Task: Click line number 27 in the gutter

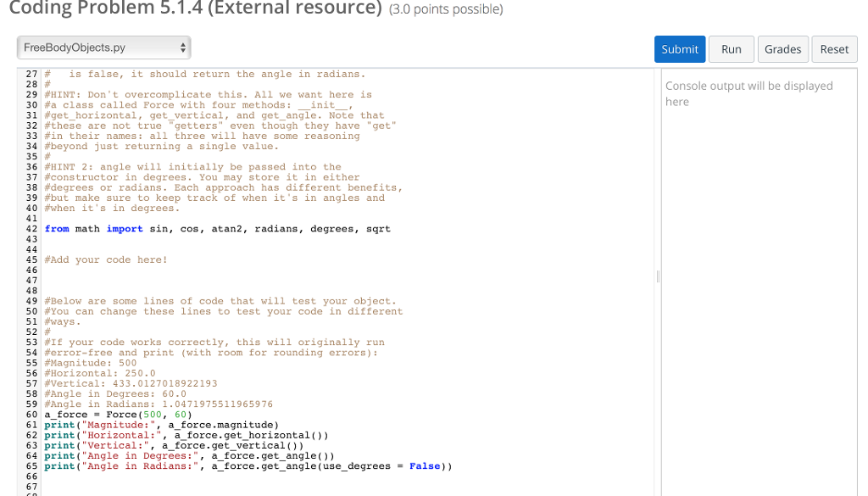Action: 31,74
